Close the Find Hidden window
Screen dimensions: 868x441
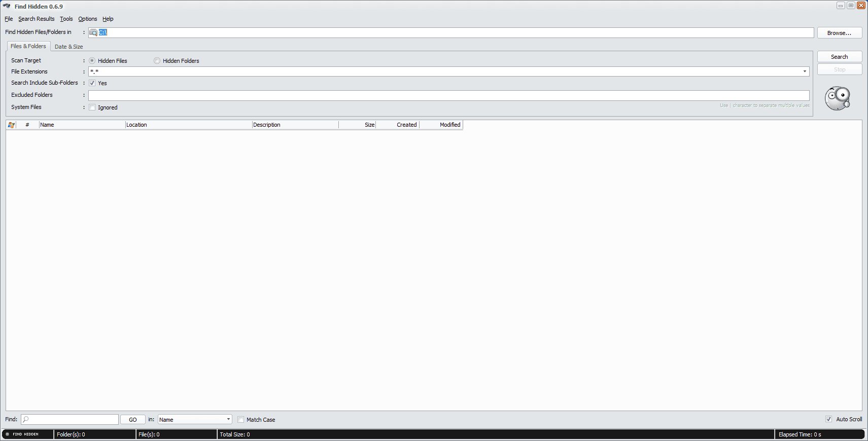[x=861, y=6]
